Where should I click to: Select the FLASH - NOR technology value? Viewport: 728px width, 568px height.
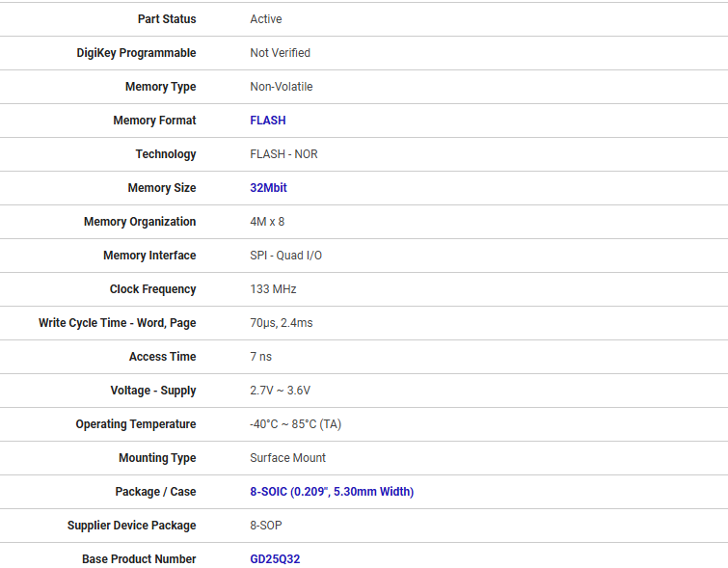click(x=283, y=154)
